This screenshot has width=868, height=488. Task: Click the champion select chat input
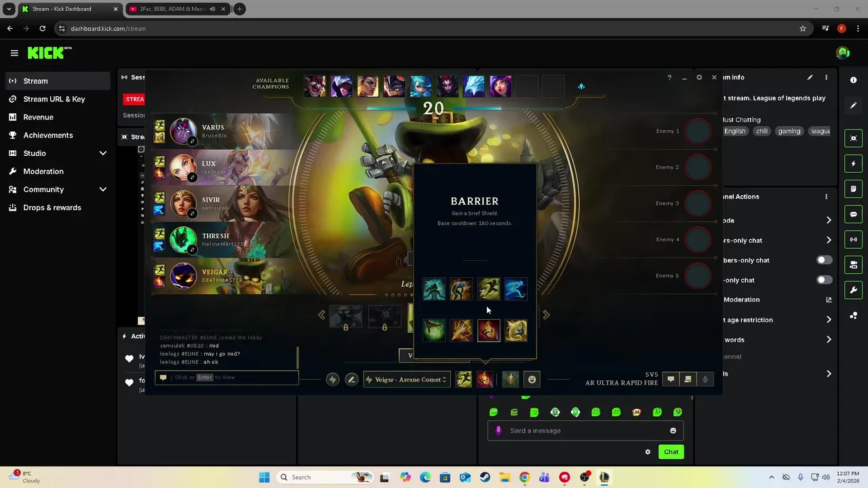[x=226, y=378]
